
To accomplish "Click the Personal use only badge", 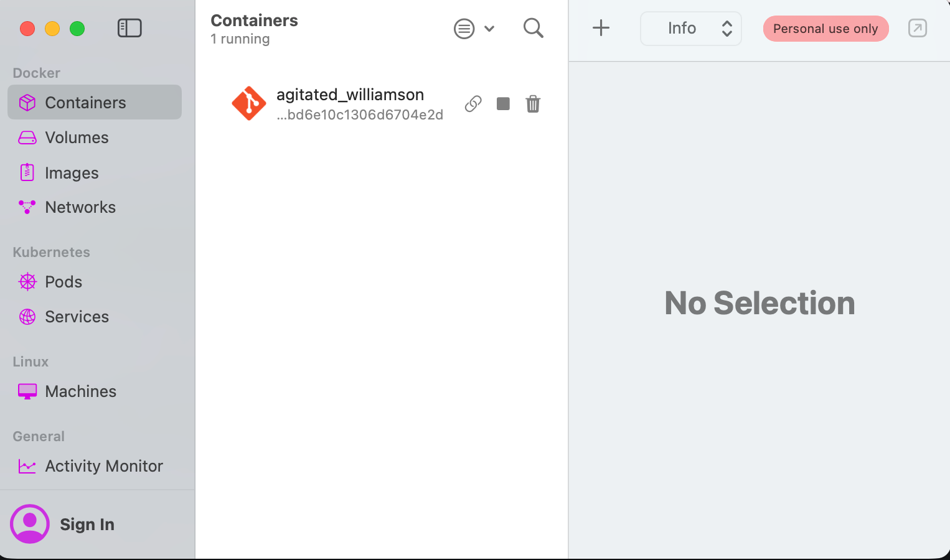I will 825,29.
